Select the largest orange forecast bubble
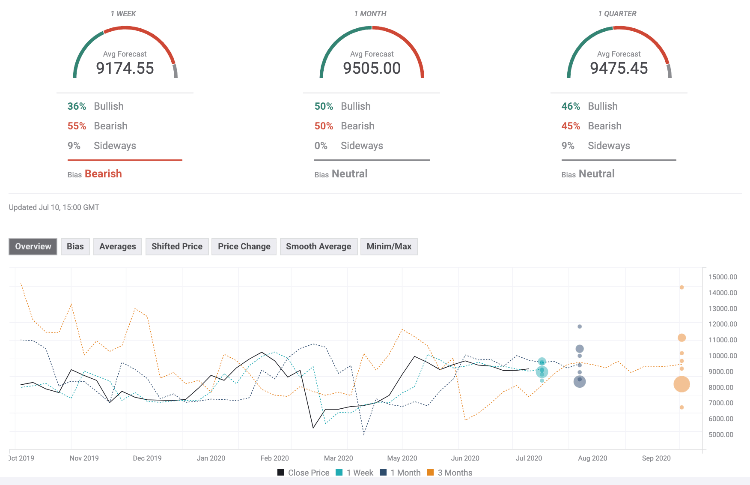The width and height of the screenshot is (750, 485). (x=681, y=384)
